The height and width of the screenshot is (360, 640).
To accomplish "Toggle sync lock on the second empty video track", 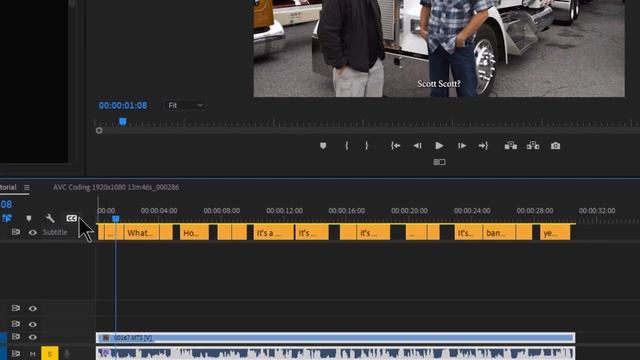I will (x=16, y=324).
